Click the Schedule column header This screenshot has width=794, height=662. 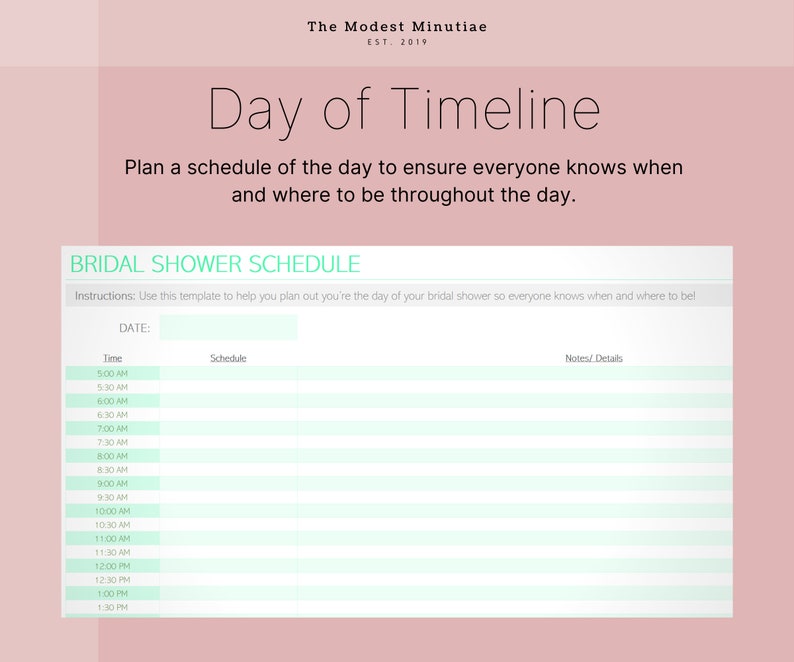pos(228,358)
